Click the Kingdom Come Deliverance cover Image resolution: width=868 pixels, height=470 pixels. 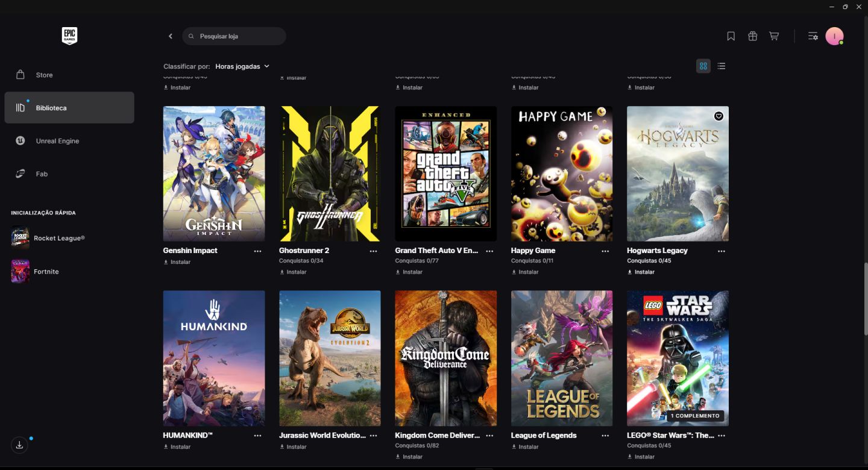(x=446, y=359)
